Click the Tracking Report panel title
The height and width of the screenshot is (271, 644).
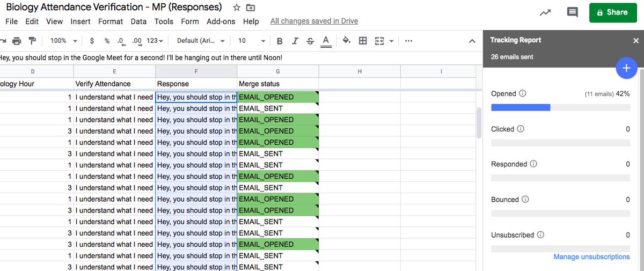tap(516, 40)
